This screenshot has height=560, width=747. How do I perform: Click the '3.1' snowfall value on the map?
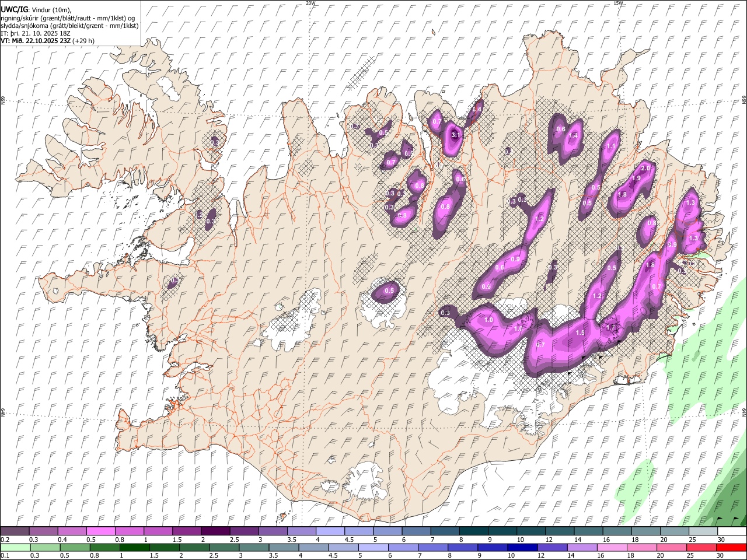point(456,135)
